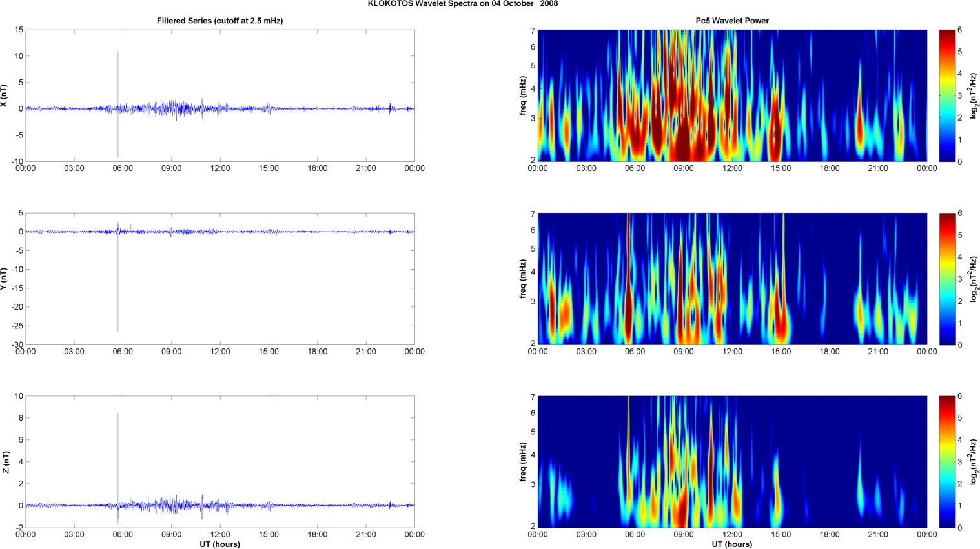The image size is (980, 549).
Task: Click the 18:00 tick beneath the bottom spectrogram
Action: [x=830, y=535]
